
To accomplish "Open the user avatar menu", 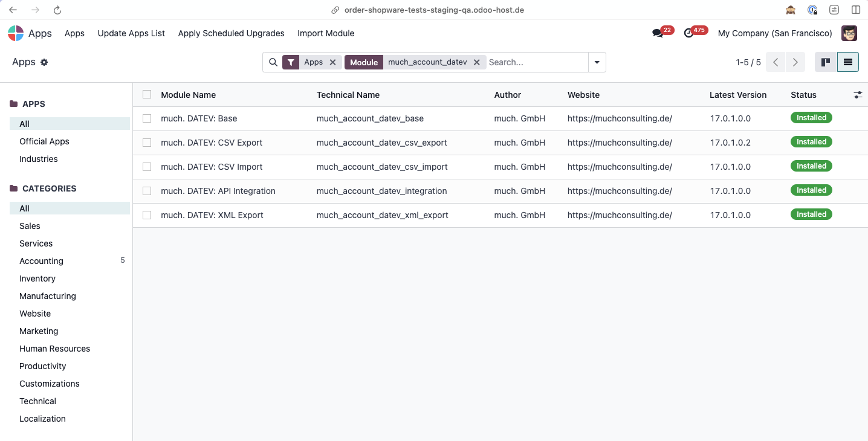I will click(849, 33).
